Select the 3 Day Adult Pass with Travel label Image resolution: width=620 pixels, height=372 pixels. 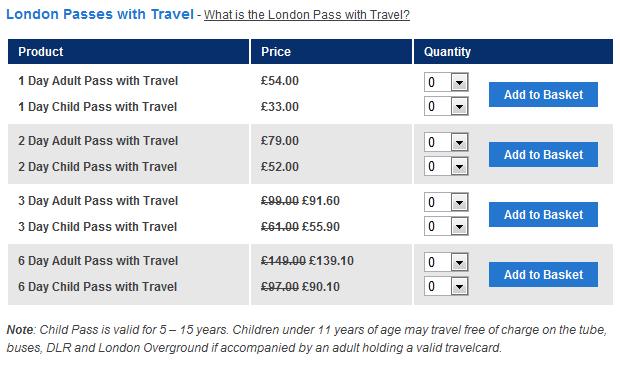98,201
